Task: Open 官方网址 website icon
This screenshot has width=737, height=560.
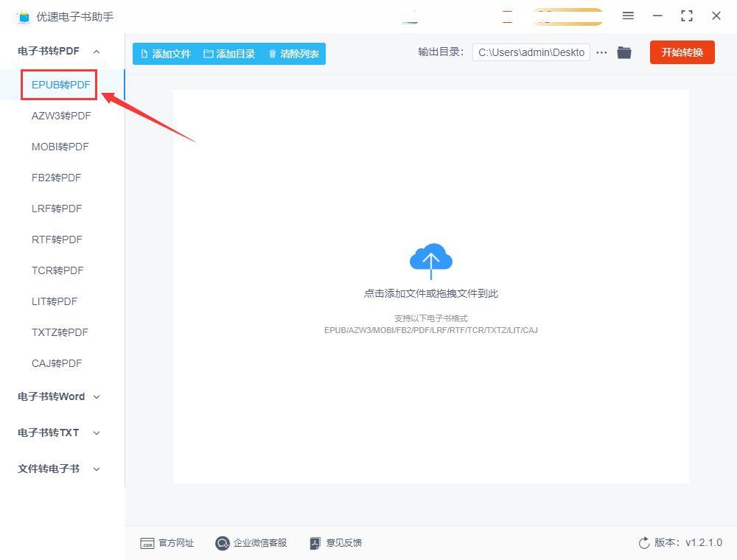Action: (x=147, y=543)
